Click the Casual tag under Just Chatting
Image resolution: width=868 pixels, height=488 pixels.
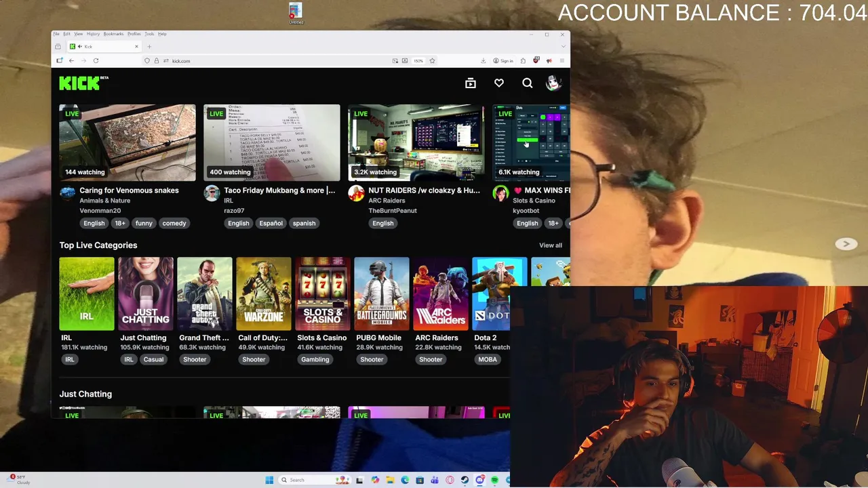[153, 359]
